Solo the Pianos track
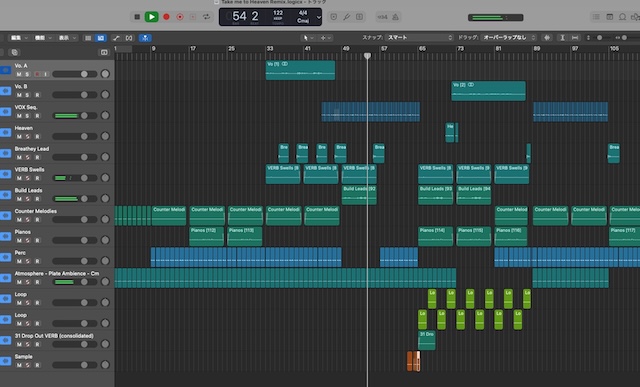Viewport: 640px width, 387px height. pyautogui.click(x=27, y=240)
